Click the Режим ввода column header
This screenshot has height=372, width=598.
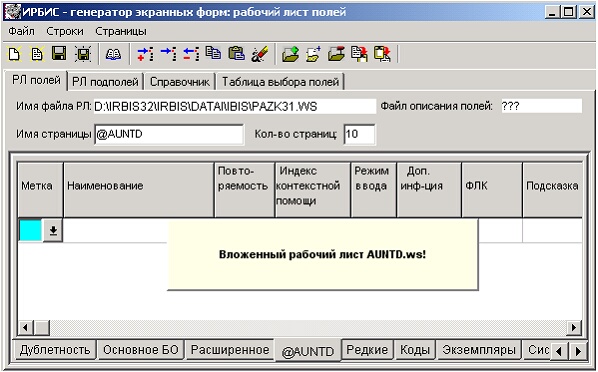tap(374, 190)
